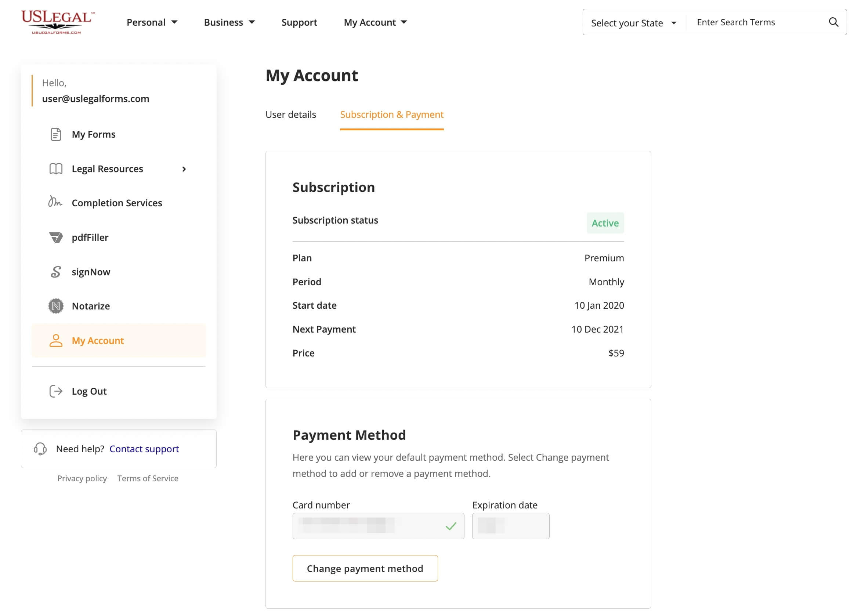854x616 pixels.
Task: Click the USLegal logo
Action: coord(58,22)
